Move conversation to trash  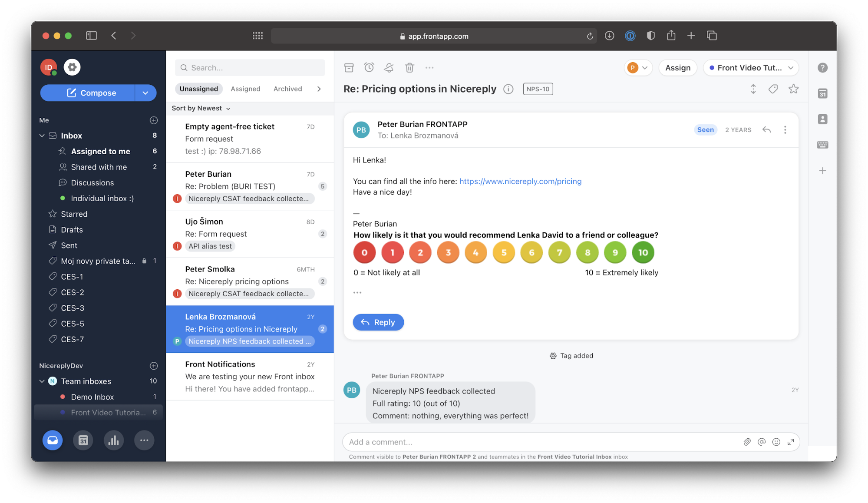[x=409, y=67]
